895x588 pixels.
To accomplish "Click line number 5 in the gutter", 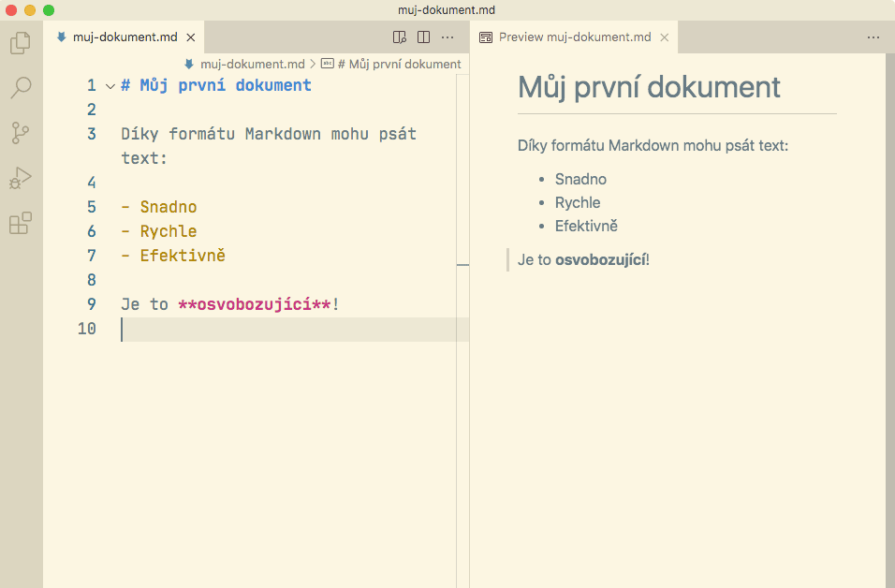I will [x=92, y=207].
